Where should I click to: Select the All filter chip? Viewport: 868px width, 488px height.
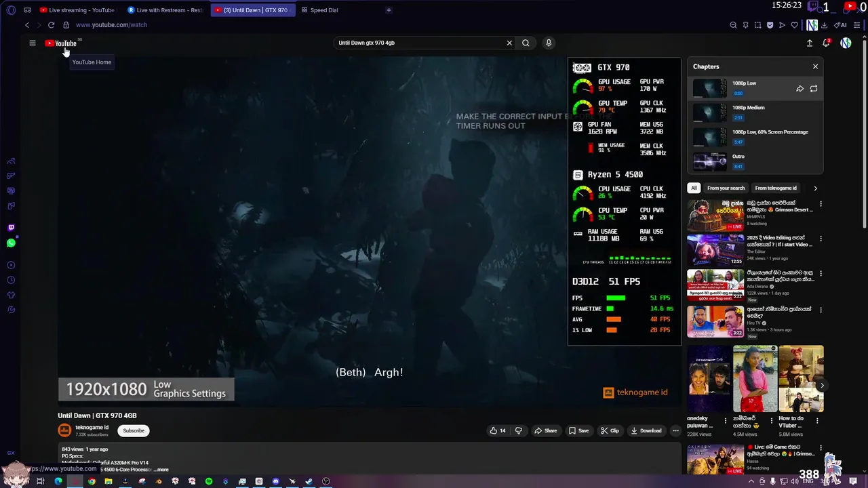694,188
